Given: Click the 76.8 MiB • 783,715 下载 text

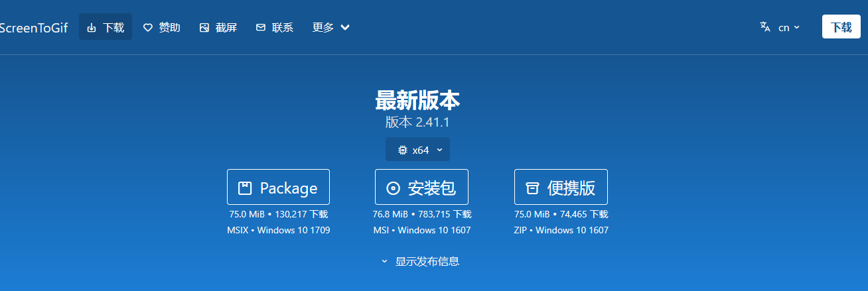Looking at the screenshot, I should [422, 214].
